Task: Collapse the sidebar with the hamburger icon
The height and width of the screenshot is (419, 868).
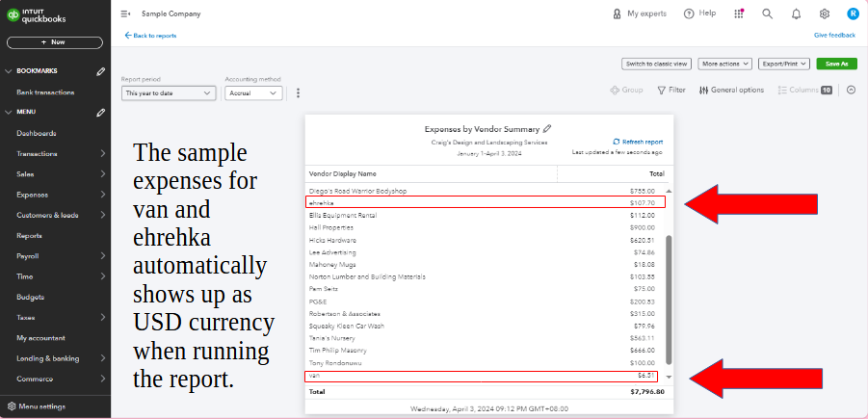Action: [125, 13]
